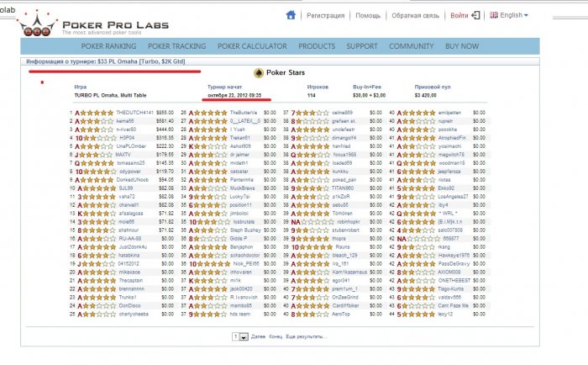
Task: Click the star rating for tomassino25
Action: [x=97, y=163]
